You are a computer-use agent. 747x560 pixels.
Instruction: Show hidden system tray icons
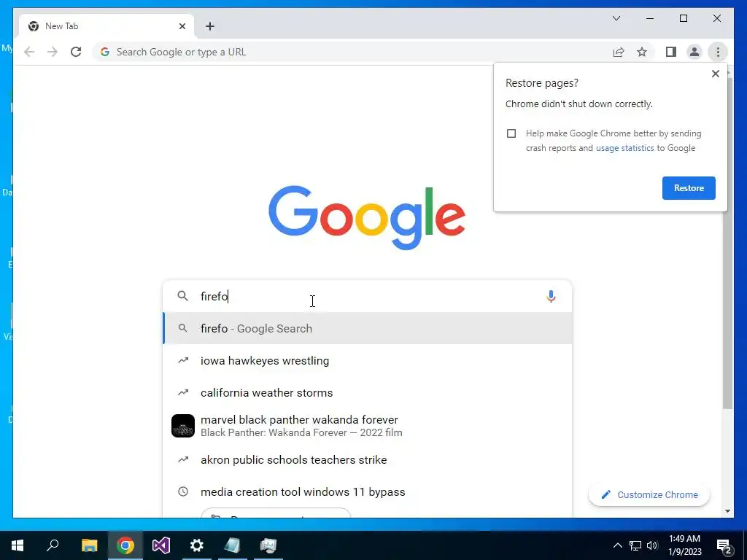pos(617,545)
